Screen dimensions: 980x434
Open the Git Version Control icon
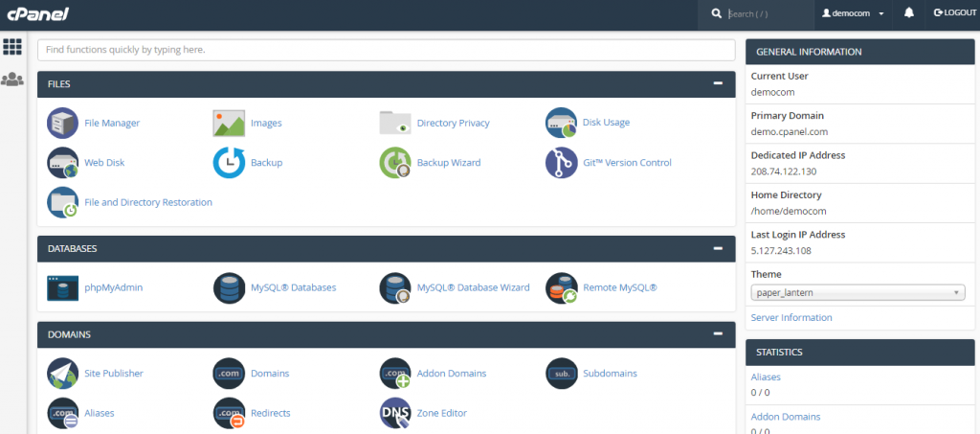(x=561, y=163)
